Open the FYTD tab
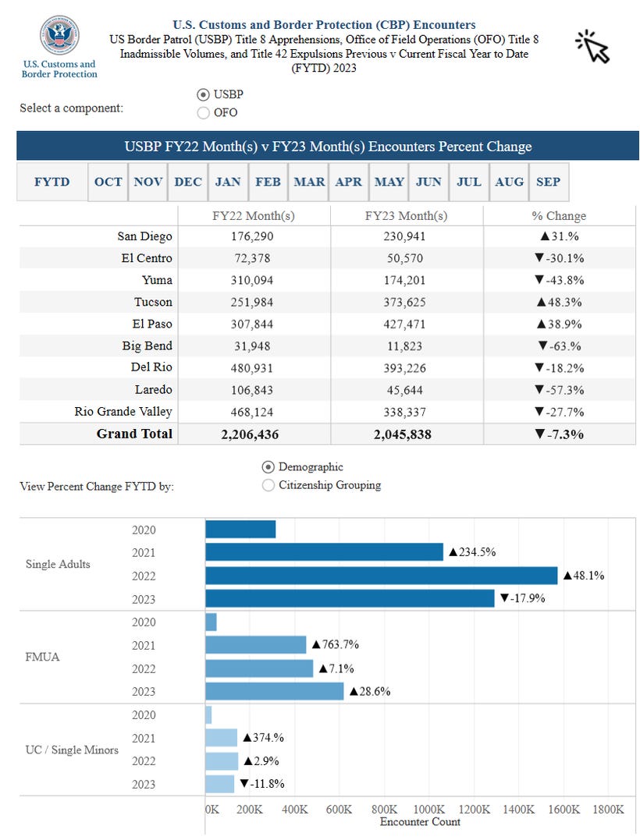The height and width of the screenshot is (840, 640). click(52, 183)
